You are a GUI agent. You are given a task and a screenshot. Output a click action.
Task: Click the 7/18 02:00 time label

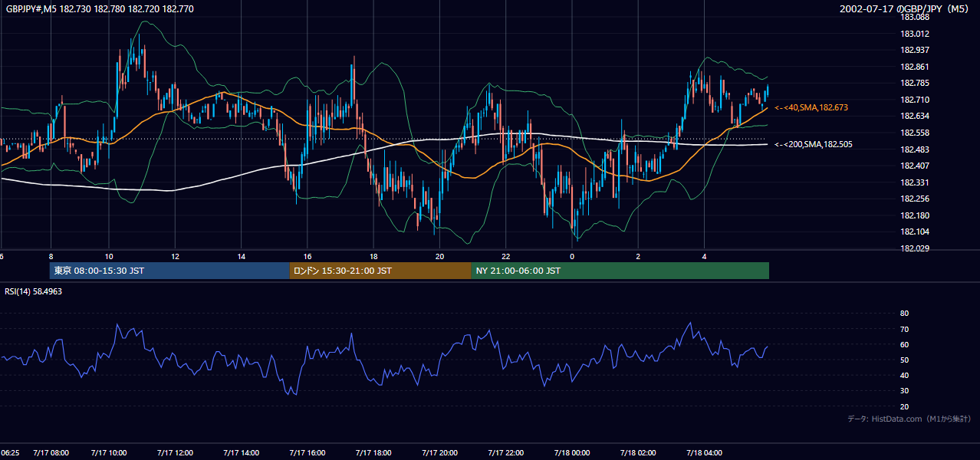pyautogui.click(x=638, y=453)
